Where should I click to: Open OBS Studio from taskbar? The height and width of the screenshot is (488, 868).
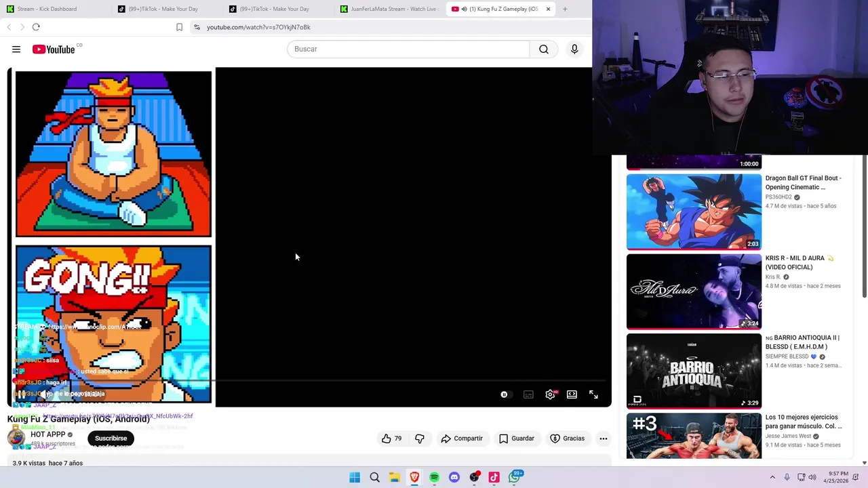(x=474, y=477)
